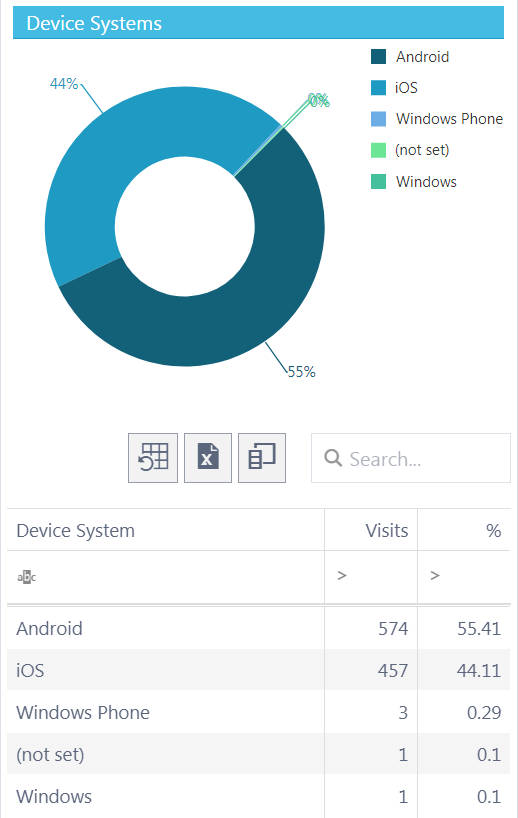Click the abc text filter icon
The width and height of the screenshot is (518, 818).
27,577
